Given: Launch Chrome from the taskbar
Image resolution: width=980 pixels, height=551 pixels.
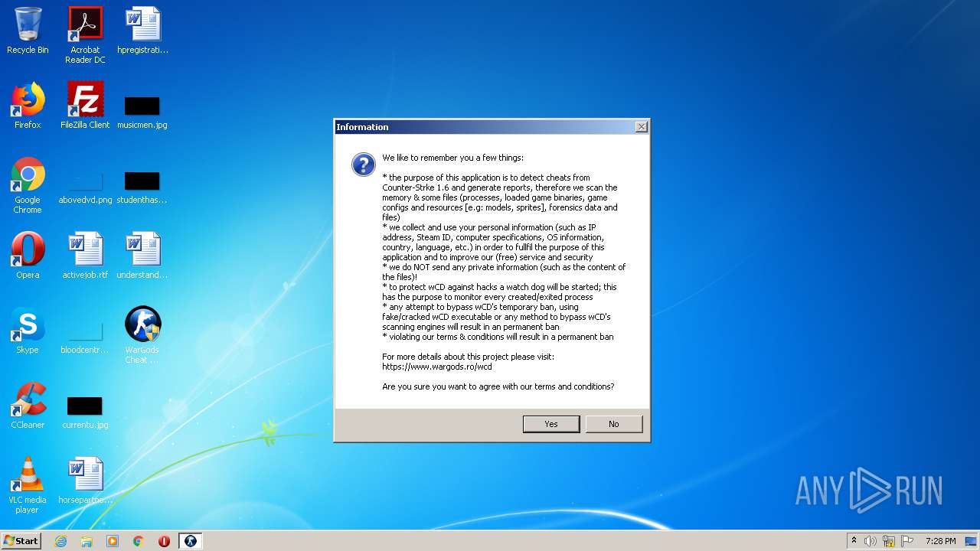Looking at the screenshot, I should coord(139,541).
